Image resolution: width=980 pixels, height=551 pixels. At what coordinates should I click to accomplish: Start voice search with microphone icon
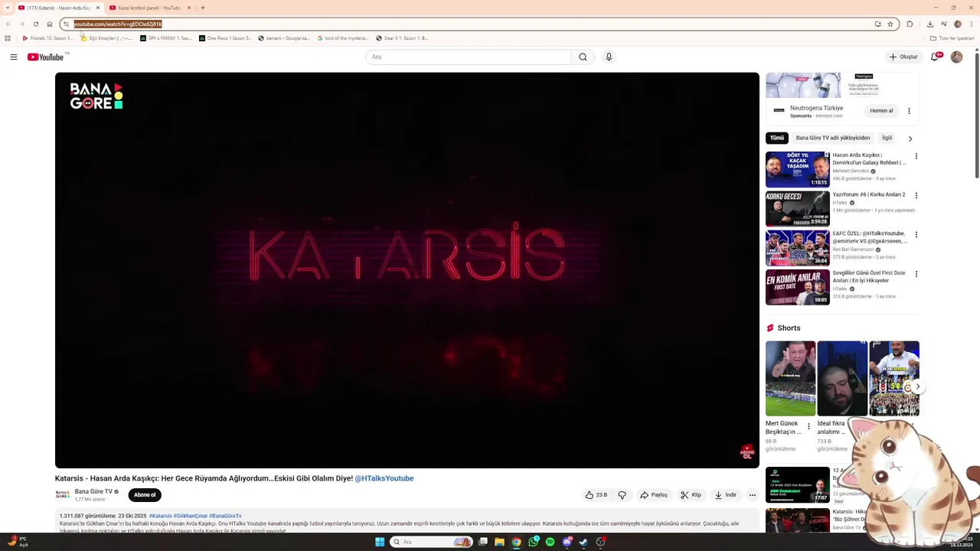(609, 57)
